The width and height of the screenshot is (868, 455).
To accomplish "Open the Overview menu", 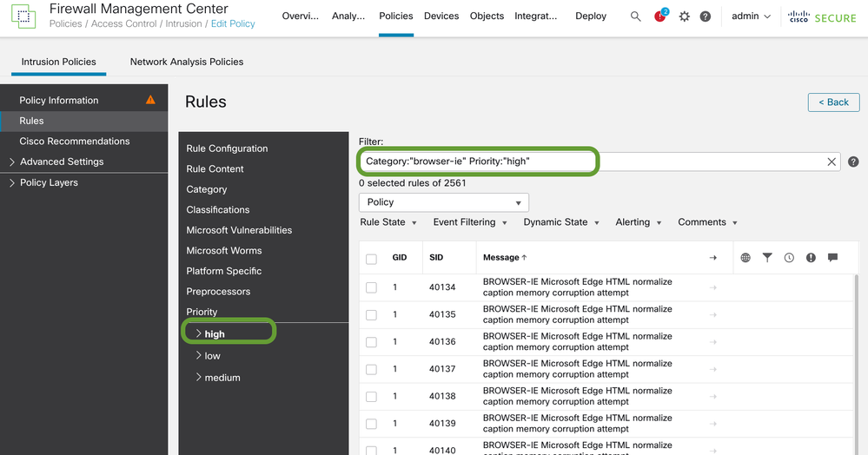I will point(301,16).
